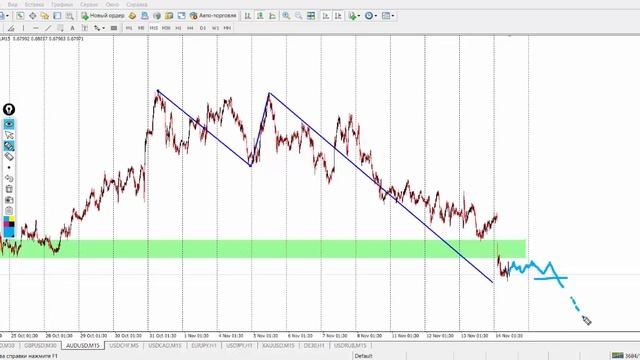The width and height of the screenshot is (640, 360).
Task: Tile chart windows icon
Action: click(311, 16)
